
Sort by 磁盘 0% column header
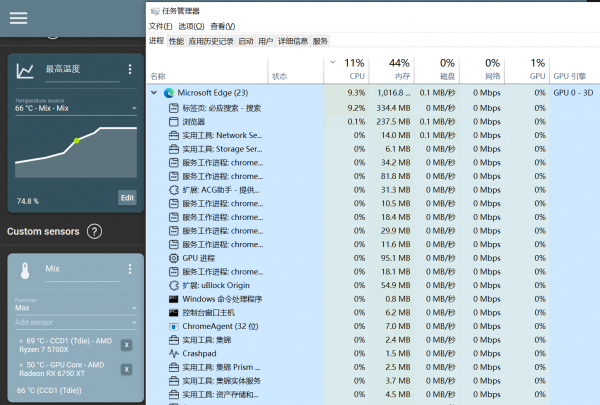click(x=437, y=70)
